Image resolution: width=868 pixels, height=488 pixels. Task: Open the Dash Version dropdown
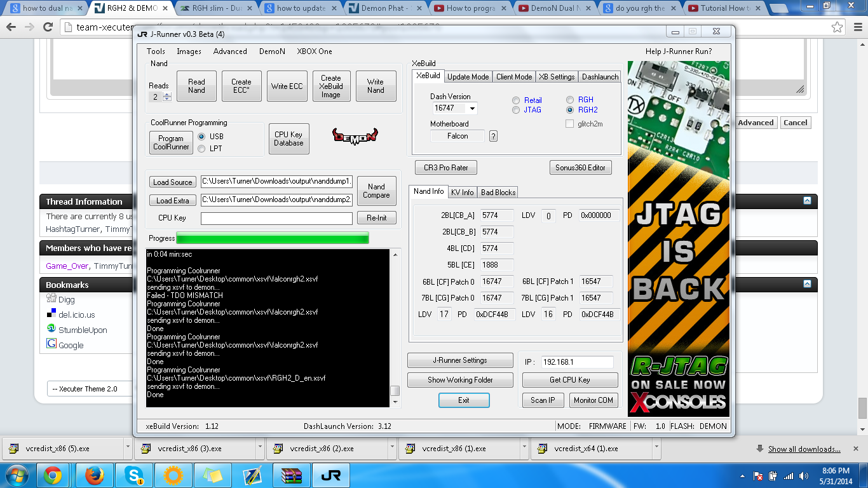pos(472,109)
